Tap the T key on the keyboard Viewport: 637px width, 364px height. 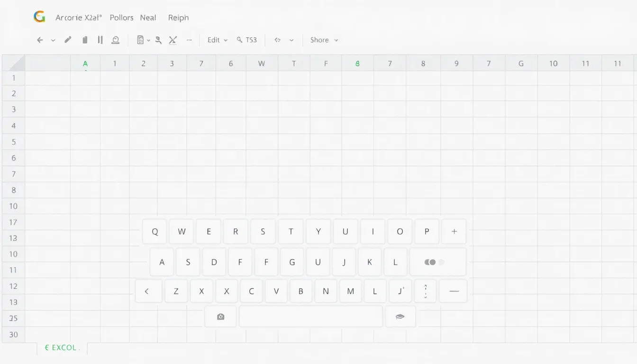pyautogui.click(x=291, y=232)
